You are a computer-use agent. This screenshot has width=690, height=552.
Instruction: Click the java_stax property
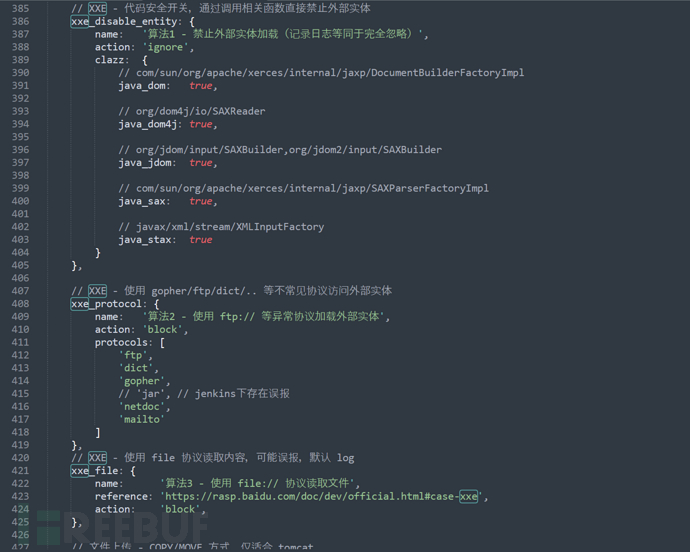click(x=145, y=240)
